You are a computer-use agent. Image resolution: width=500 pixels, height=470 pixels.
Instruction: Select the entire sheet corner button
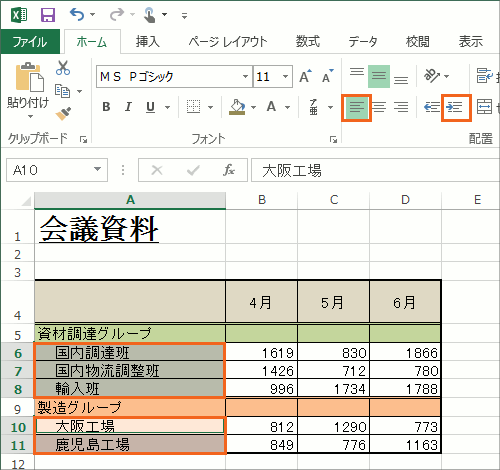26,201
